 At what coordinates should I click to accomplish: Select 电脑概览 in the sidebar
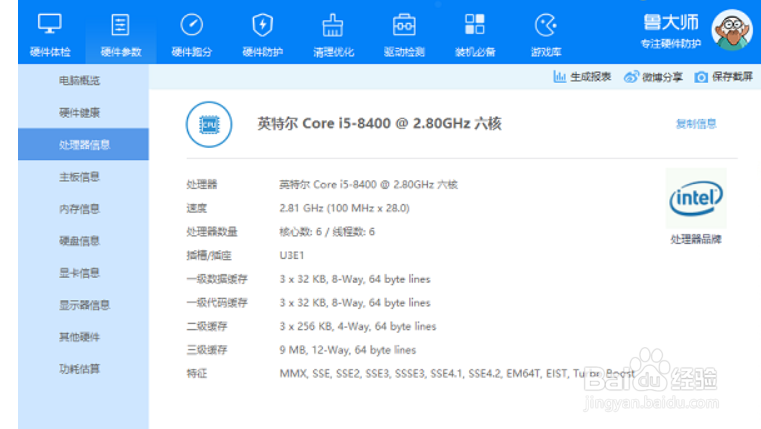pyautogui.click(x=83, y=81)
